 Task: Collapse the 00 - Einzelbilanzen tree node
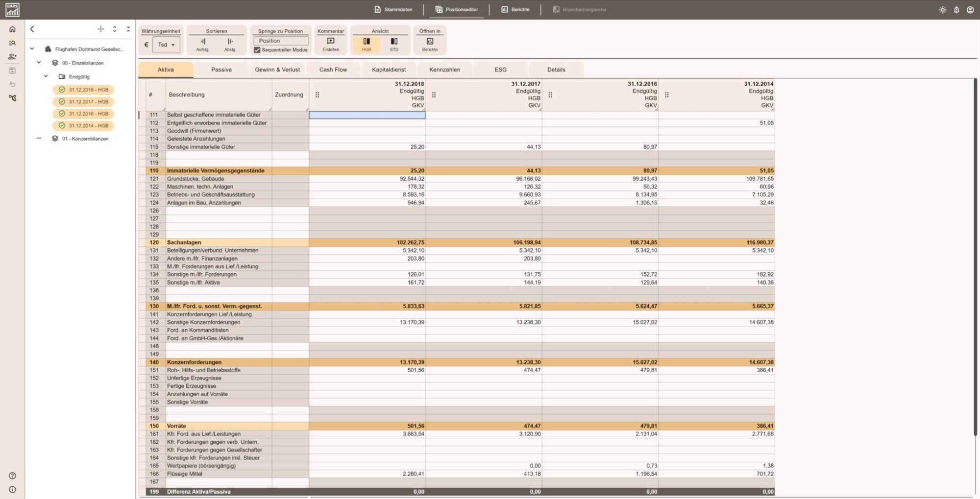click(39, 63)
